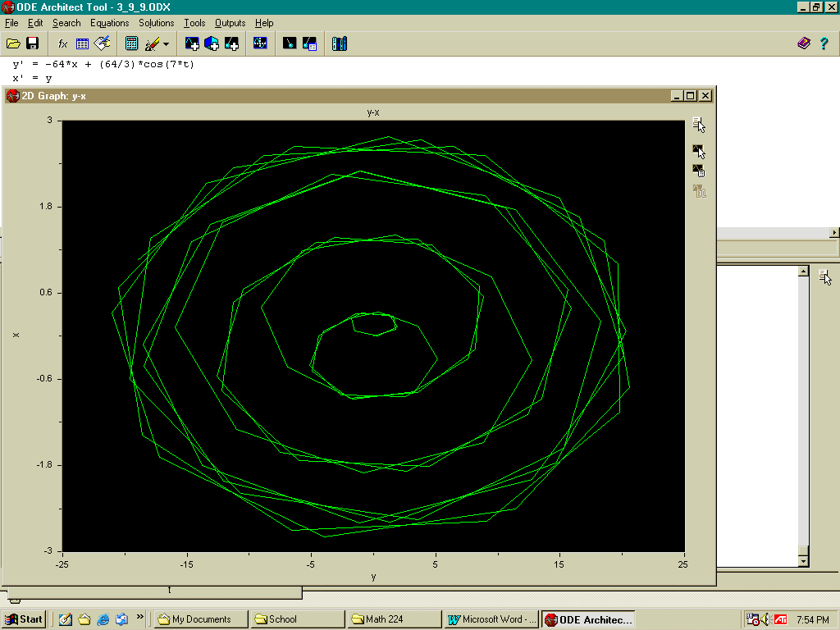This screenshot has width=840, height=630.
Task: Switch to Microsoft Word in the taskbar
Action: (x=491, y=619)
